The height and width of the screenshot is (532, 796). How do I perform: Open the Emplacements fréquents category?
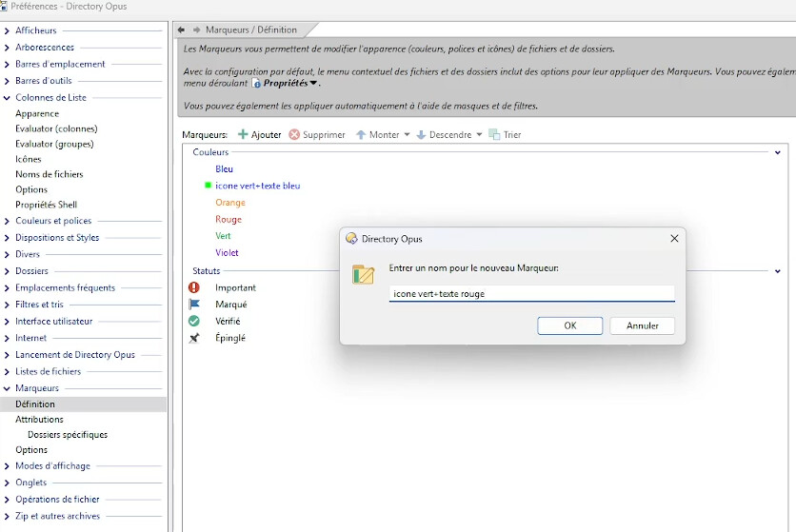coord(65,287)
